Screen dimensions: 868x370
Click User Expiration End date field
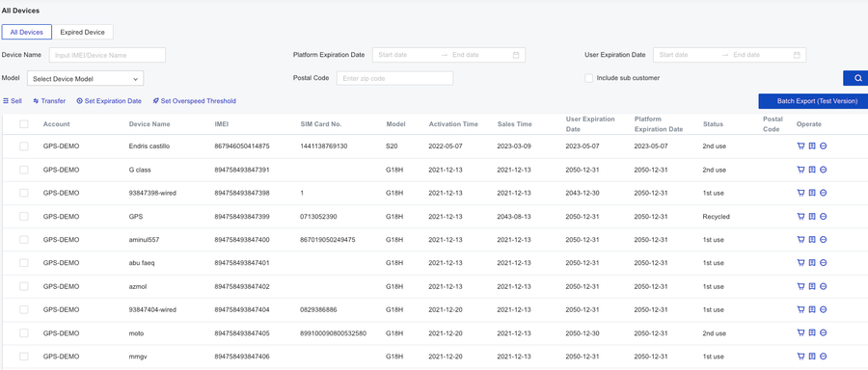click(x=760, y=55)
